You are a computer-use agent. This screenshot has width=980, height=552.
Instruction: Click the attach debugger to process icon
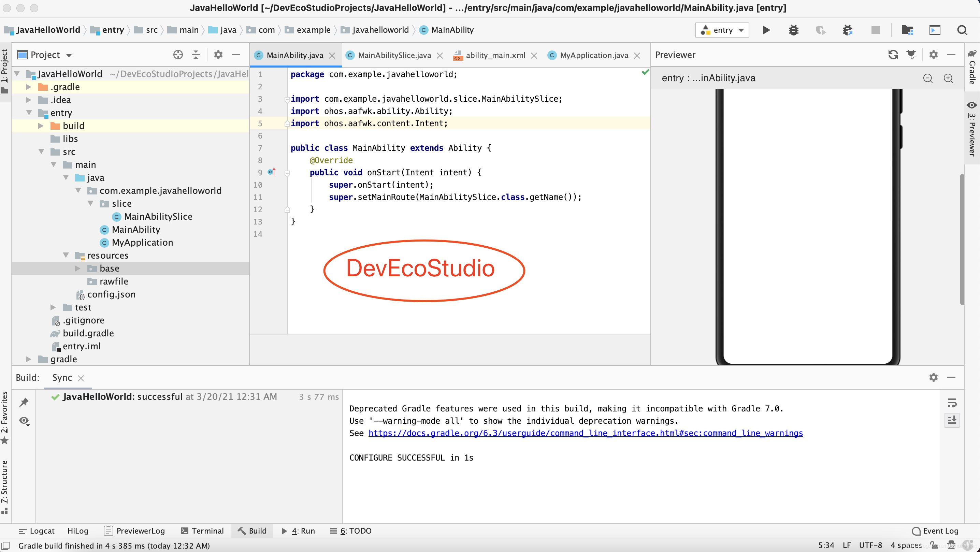(848, 30)
